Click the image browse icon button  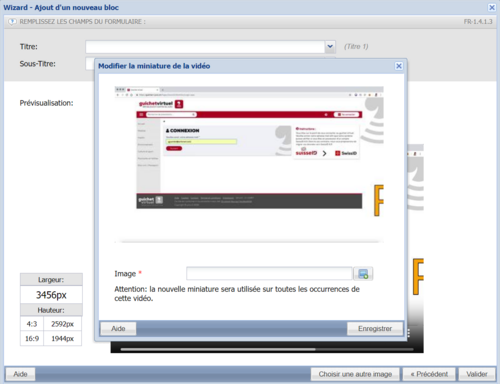pos(363,274)
